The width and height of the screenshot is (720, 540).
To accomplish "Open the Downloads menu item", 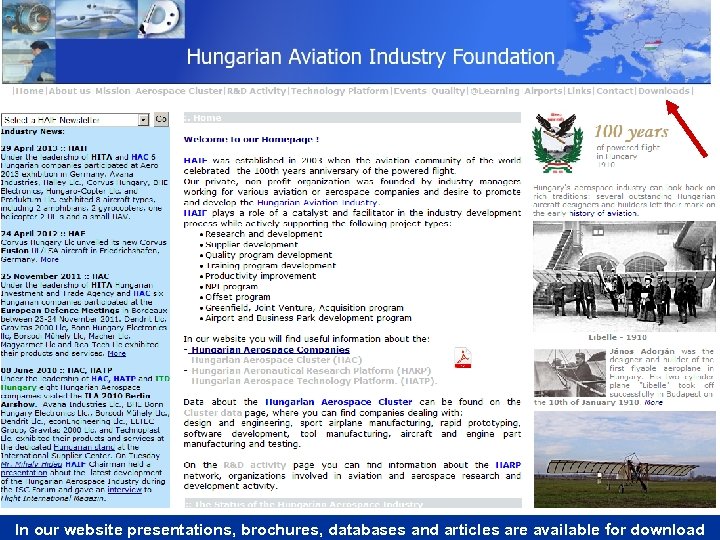I will tap(664, 91).
